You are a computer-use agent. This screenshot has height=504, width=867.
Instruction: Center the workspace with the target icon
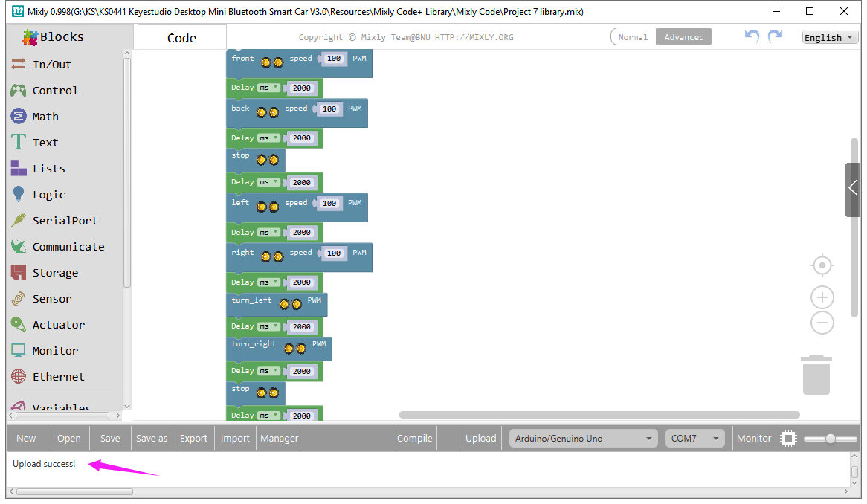pos(822,265)
